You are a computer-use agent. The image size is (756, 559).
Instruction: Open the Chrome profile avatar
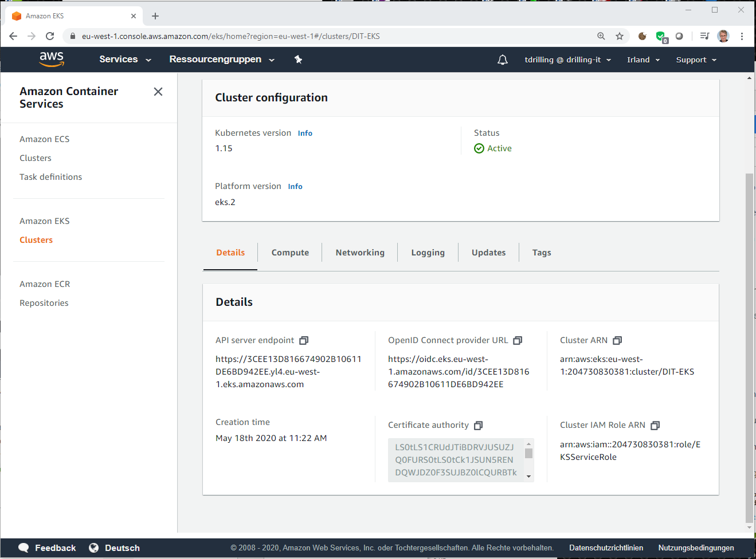(x=723, y=36)
